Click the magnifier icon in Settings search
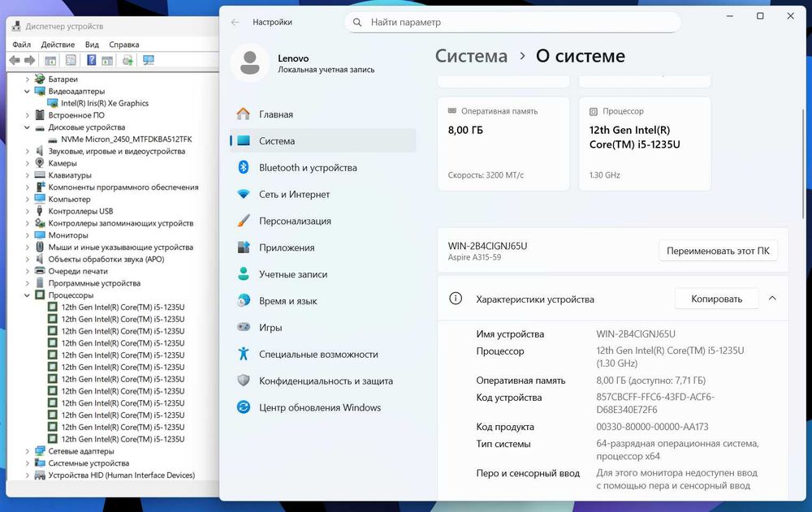Image resolution: width=812 pixels, height=512 pixels. [357, 22]
